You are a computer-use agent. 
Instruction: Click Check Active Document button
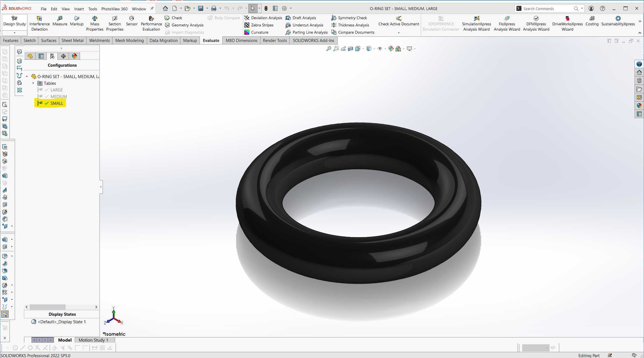click(399, 21)
